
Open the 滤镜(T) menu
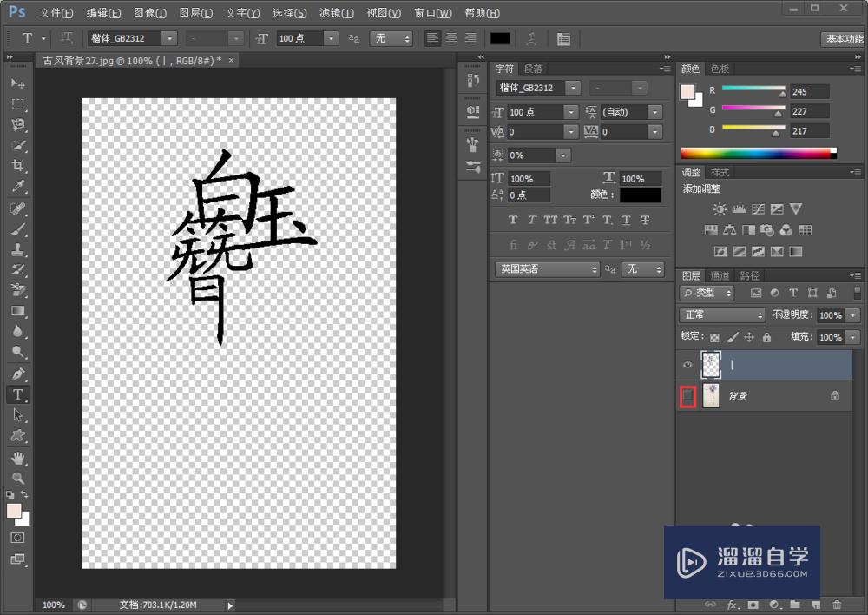point(337,13)
